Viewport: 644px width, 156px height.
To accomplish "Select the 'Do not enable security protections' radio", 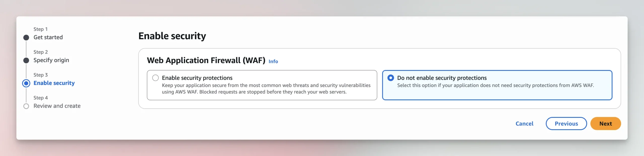I will click(391, 78).
